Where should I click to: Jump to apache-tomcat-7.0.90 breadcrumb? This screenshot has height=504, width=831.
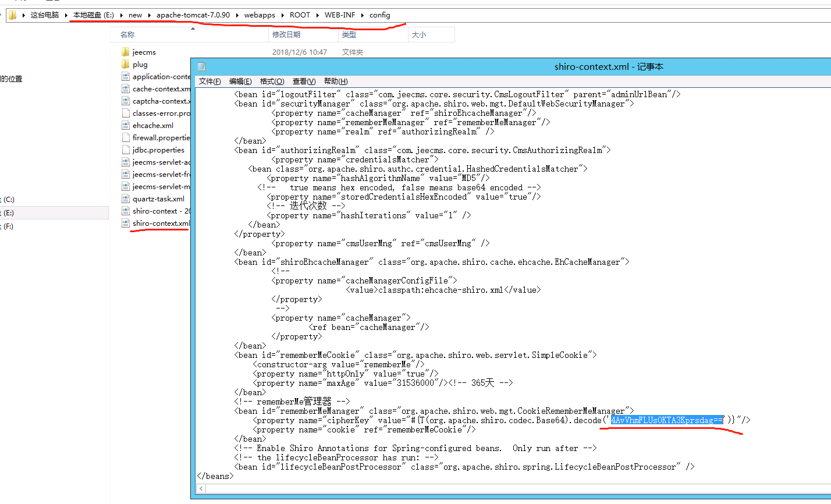point(193,15)
